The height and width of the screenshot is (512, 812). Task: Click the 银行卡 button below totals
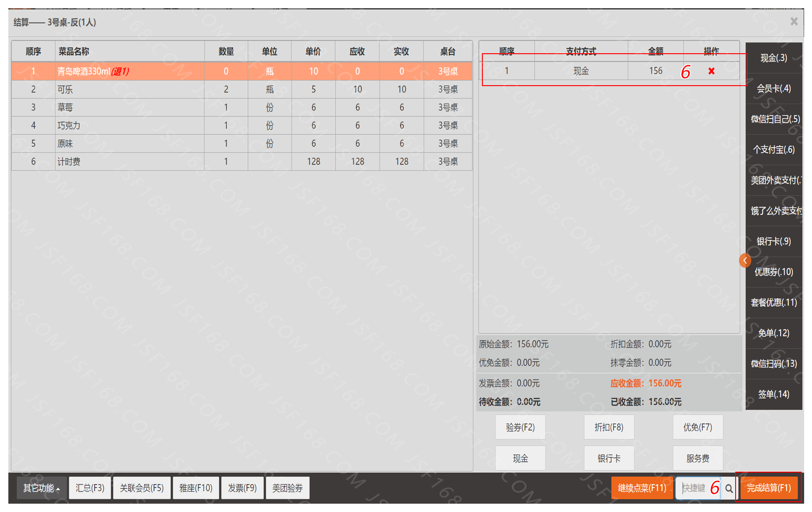pos(609,458)
